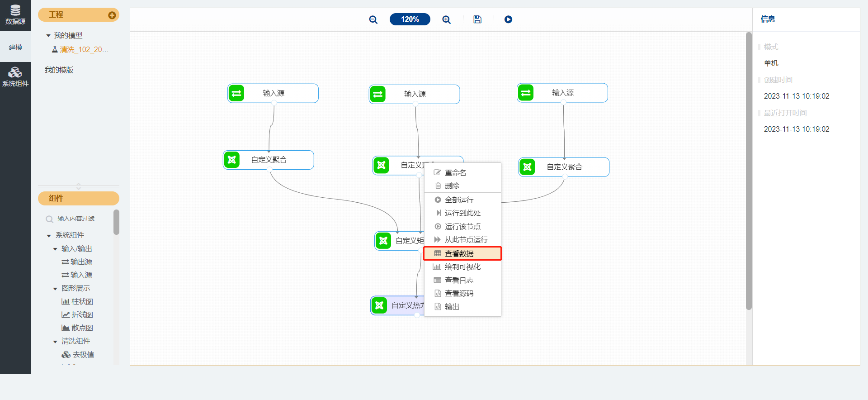The height and width of the screenshot is (400, 868).
Task: Select the right 输入源 node
Action: (x=562, y=93)
